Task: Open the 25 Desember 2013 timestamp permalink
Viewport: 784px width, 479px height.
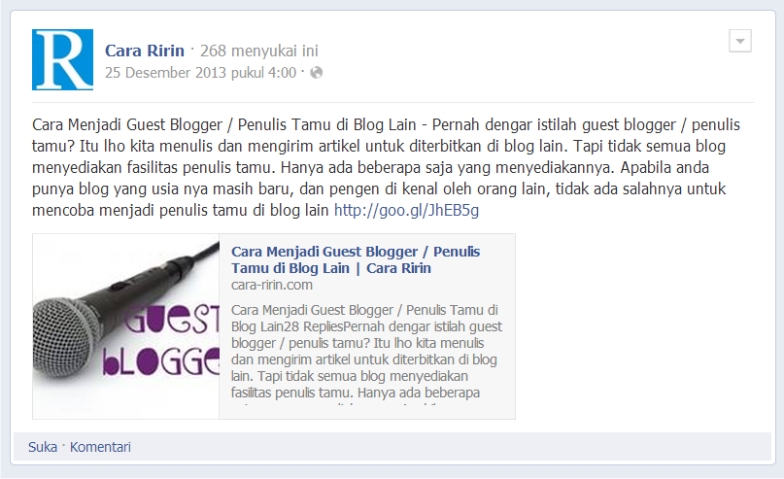Action: pos(200,73)
